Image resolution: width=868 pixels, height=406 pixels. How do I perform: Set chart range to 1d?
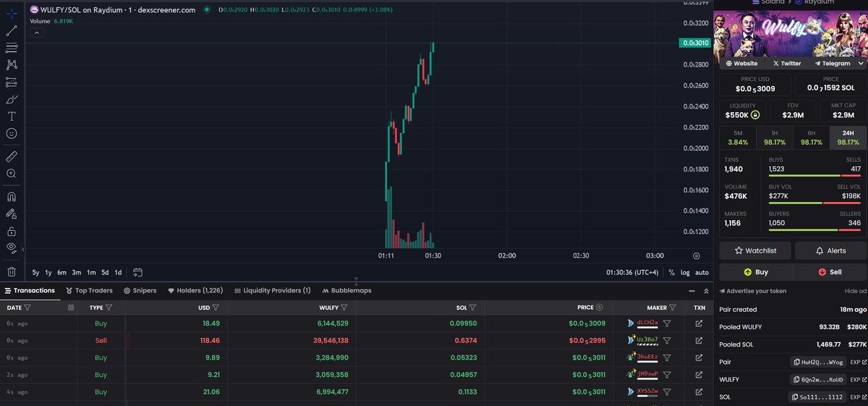pyautogui.click(x=118, y=273)
